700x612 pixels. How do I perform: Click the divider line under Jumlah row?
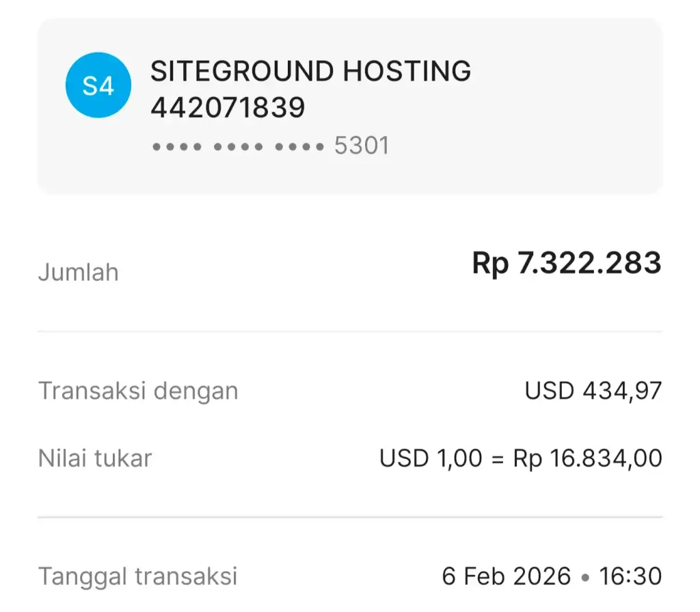pyautogui.click(x=349, y=332)
